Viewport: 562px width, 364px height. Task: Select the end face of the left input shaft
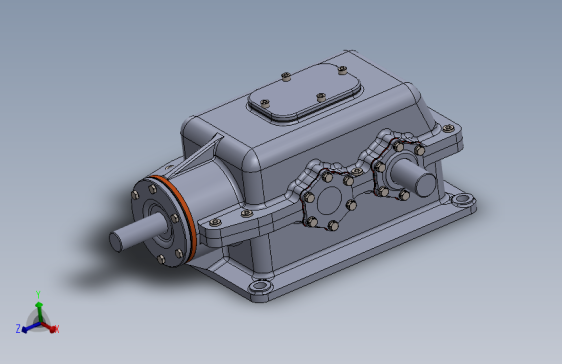pyautogui.click(x=115, y=241)
